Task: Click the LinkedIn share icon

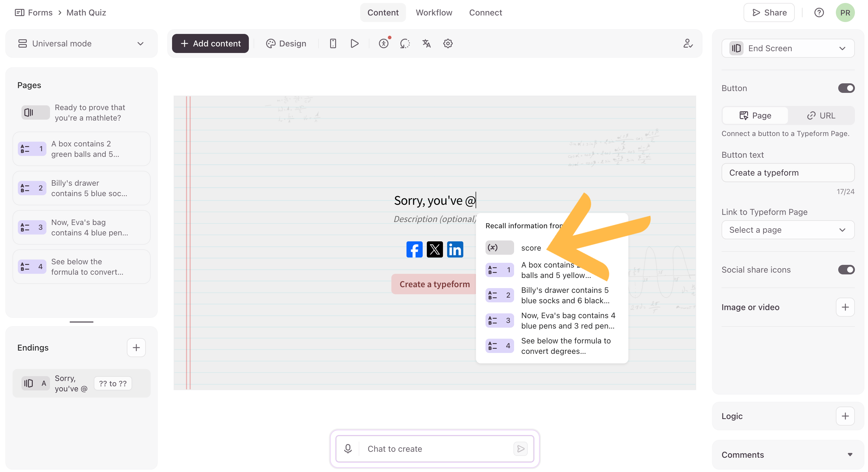Action: 455,249
